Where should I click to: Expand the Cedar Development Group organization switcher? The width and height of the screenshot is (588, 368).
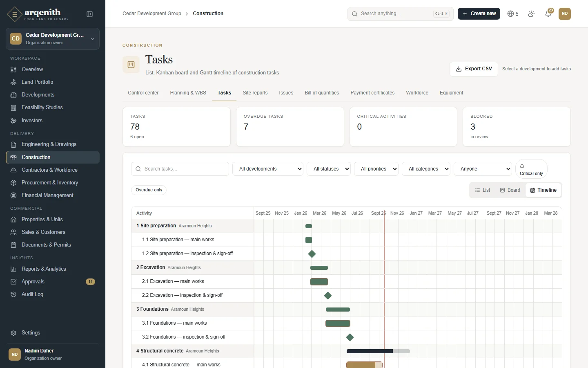coord(53,39)
